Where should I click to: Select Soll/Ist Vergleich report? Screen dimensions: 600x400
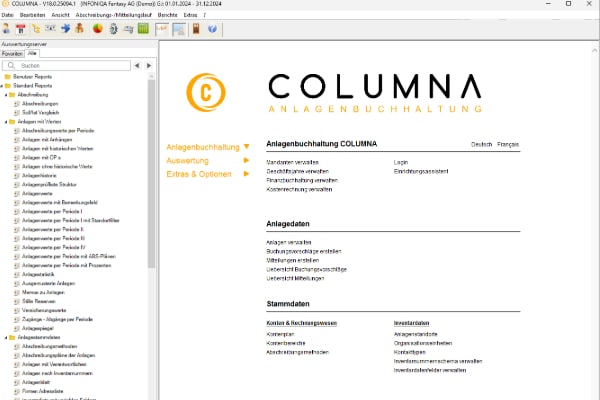tap(41, 113)
